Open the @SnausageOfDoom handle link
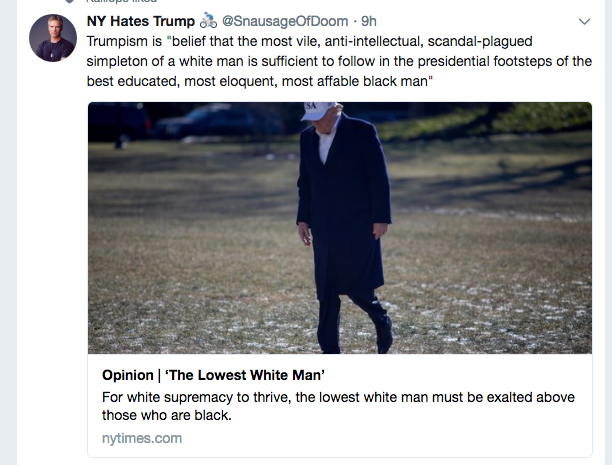 point(285,21)
